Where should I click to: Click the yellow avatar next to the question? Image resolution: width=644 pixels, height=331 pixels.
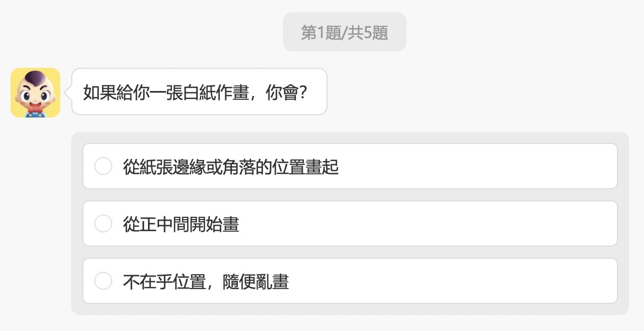[35, 92]
